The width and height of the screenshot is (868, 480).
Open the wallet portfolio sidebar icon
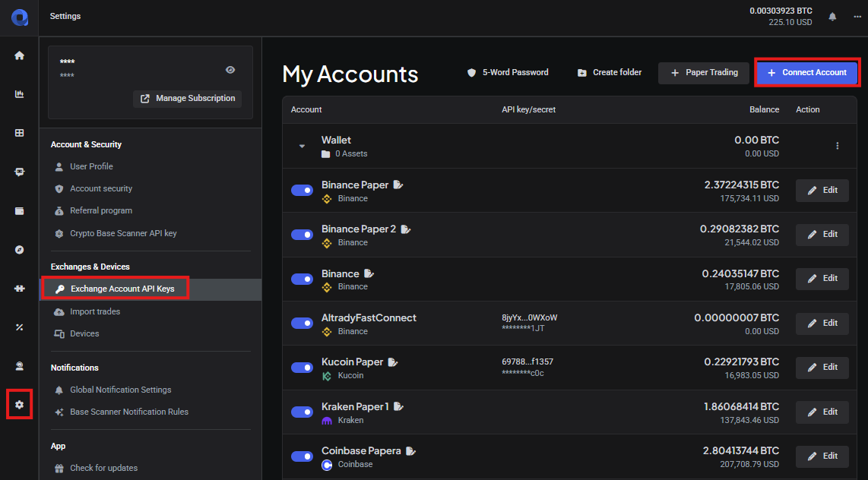(19, 210)
